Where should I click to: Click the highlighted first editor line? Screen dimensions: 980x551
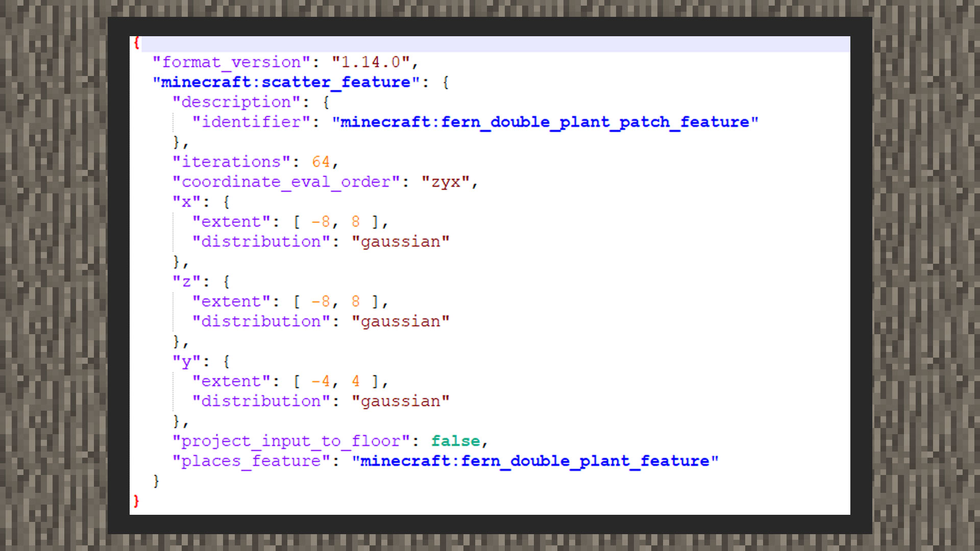coord(490,43)
